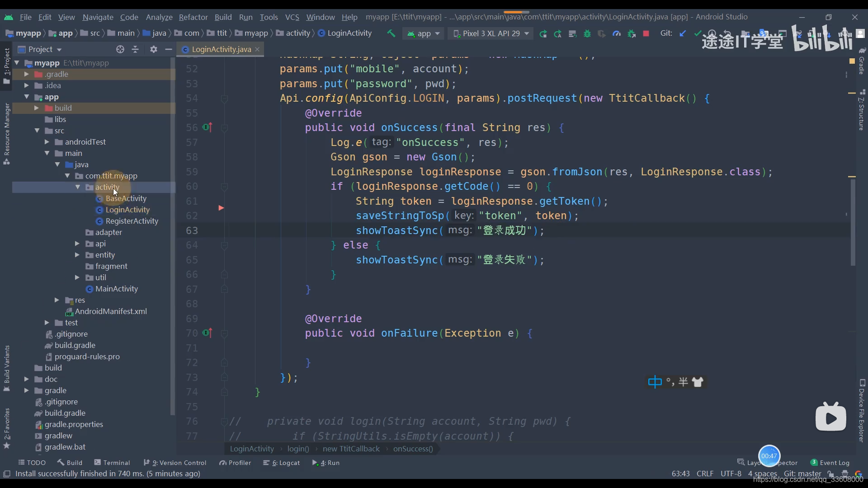The image size is (868, 488).
Task: Open the File menu
Action: click(x=25, y=17)
